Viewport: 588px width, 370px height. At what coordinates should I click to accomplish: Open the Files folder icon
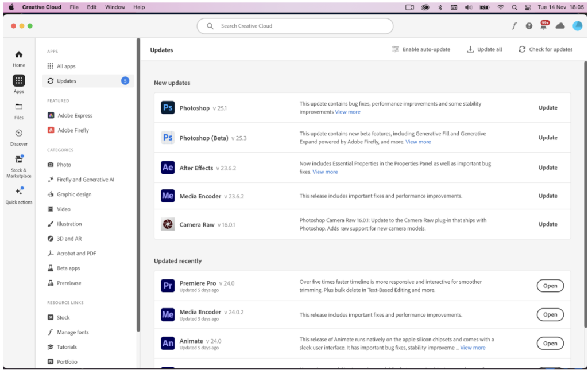[x=19, y=107]
